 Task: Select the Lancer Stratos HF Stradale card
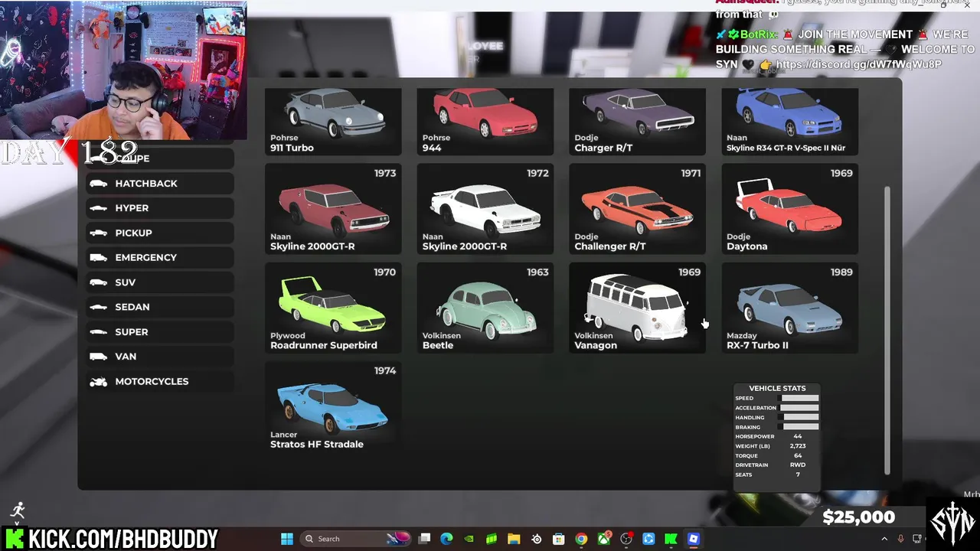tap(333, 406)
